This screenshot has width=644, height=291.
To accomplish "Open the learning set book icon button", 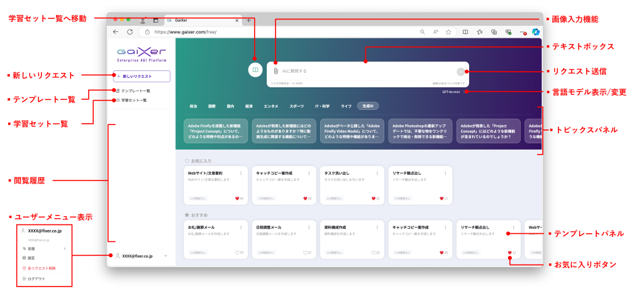I will click(x=255, y=70).
